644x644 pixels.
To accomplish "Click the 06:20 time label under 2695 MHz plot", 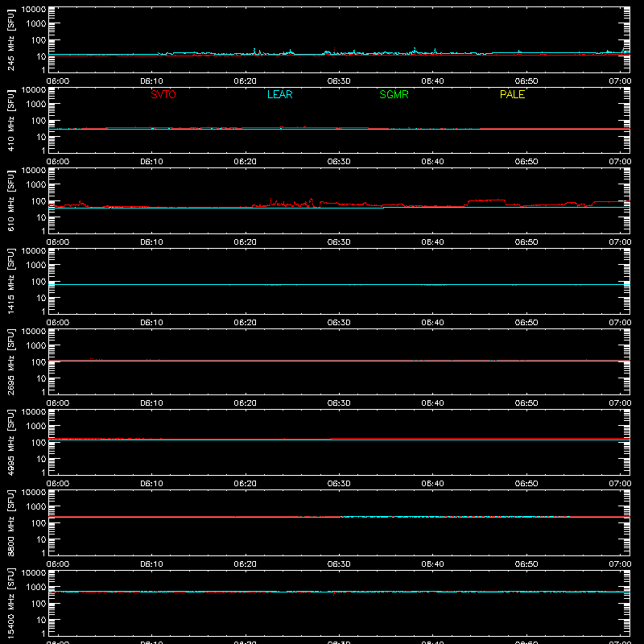I will pyautogui.click(x=246, y=403).
